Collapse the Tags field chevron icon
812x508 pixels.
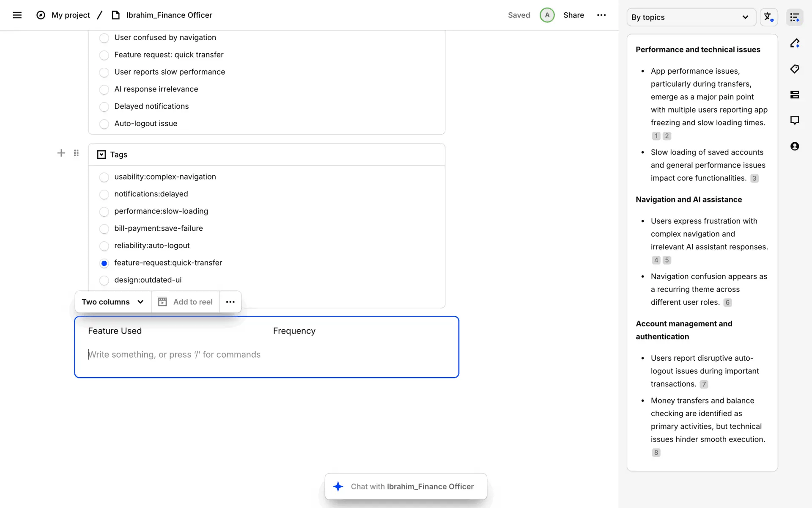[101, 155]
